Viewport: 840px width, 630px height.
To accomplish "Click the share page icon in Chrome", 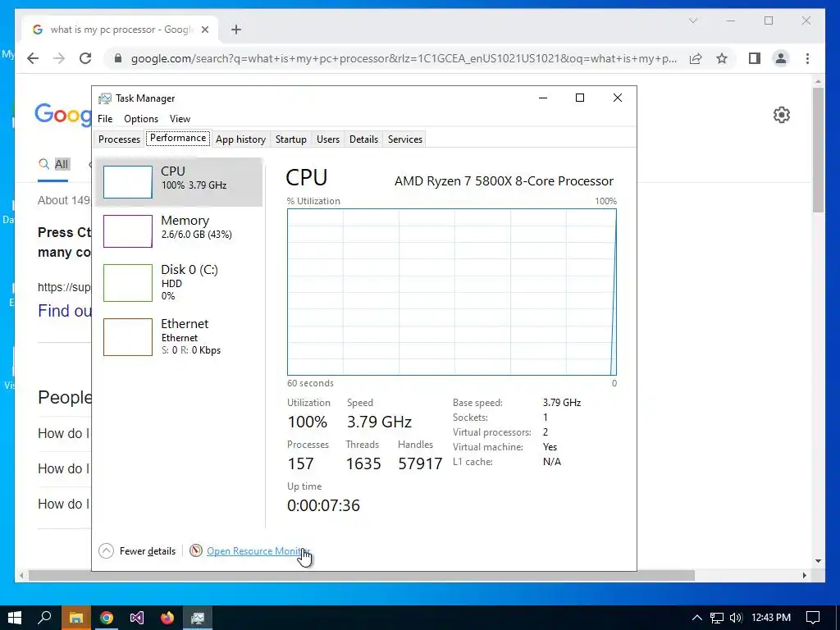I will 696,58.
